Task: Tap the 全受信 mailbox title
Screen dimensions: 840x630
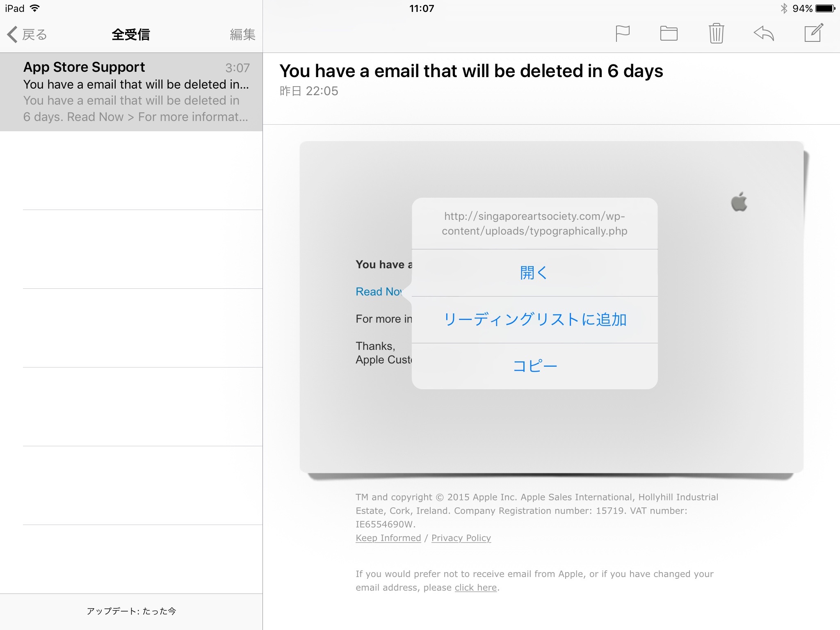Action: (x=131, y=34)
